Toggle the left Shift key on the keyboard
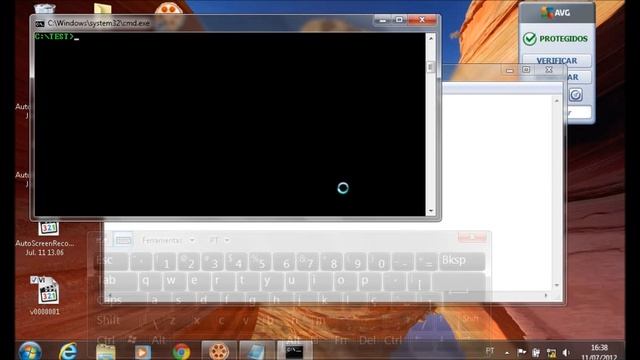640x360 pixels. click(109, 320)
